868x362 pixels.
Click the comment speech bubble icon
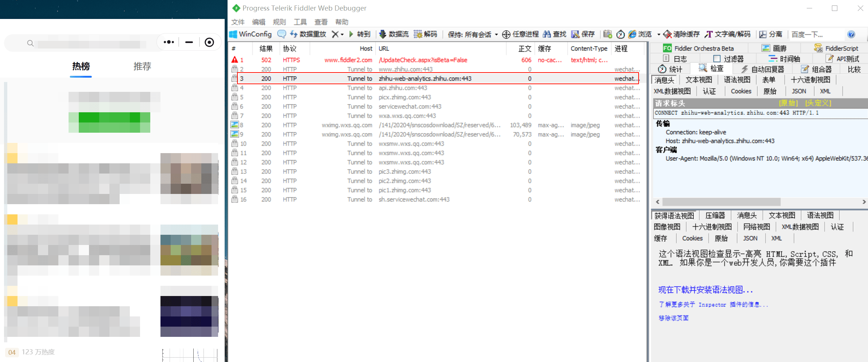point(282,34)
